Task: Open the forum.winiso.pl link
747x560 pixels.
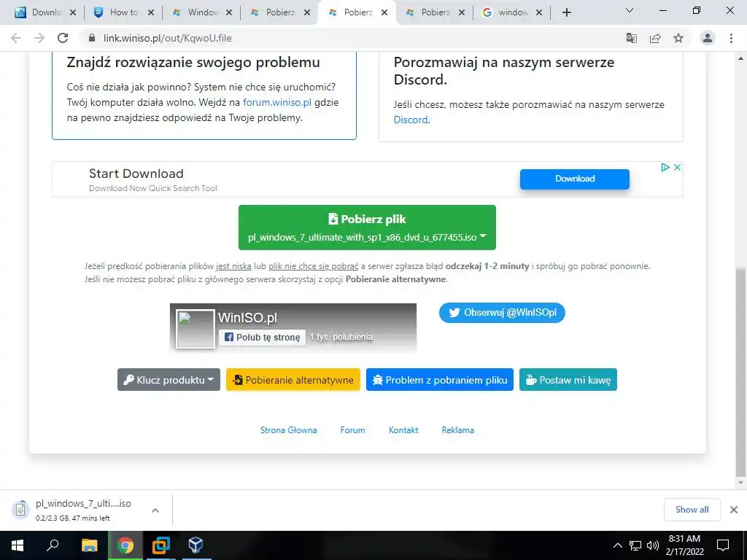Action: click(x=276, y=102)
